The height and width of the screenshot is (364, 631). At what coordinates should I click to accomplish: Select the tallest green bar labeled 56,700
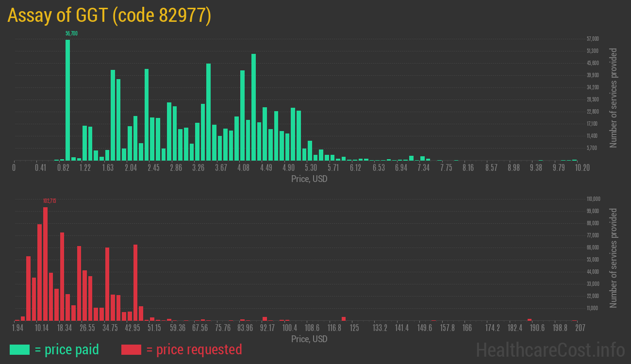pyautogui.click(x=67, y=99)
